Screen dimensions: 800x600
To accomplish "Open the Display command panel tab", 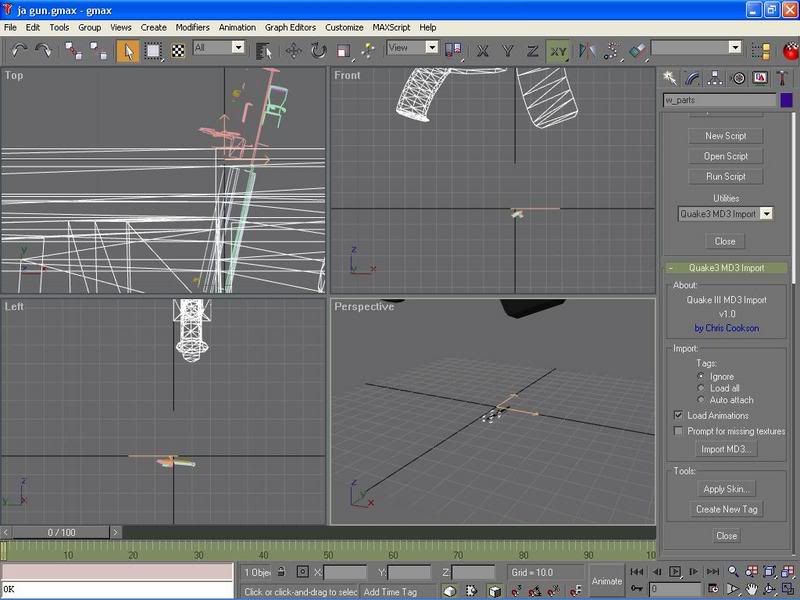I will [760, 78].
